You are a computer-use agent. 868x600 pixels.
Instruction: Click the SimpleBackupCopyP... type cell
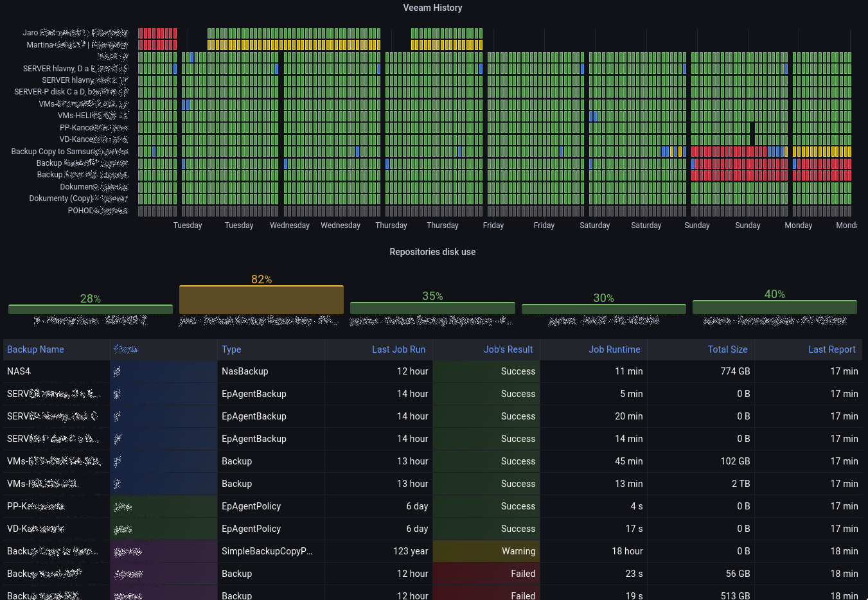click(271, 551)
